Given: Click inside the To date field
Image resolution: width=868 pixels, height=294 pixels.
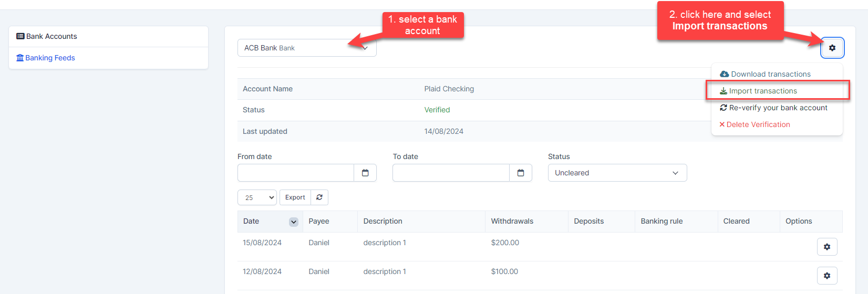Looking at the screenshot, I should pos(451,173).
